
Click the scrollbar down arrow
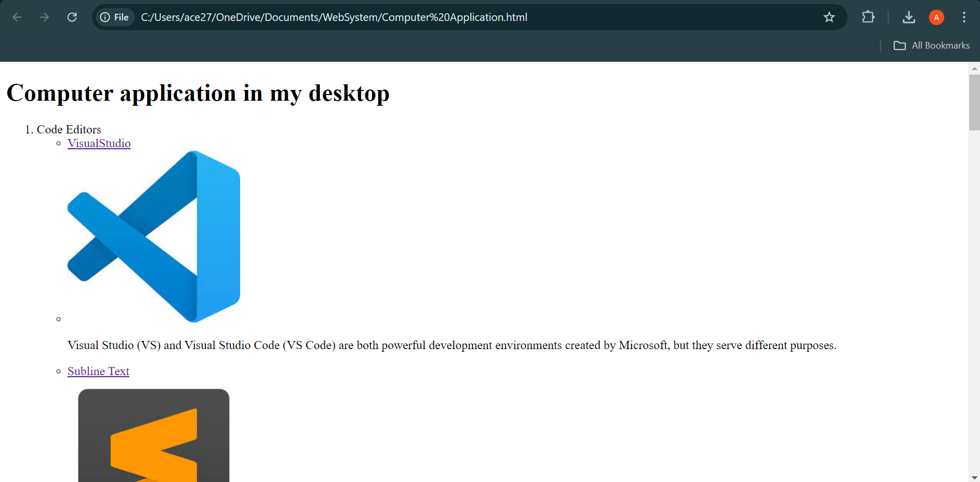coord(974,477)
